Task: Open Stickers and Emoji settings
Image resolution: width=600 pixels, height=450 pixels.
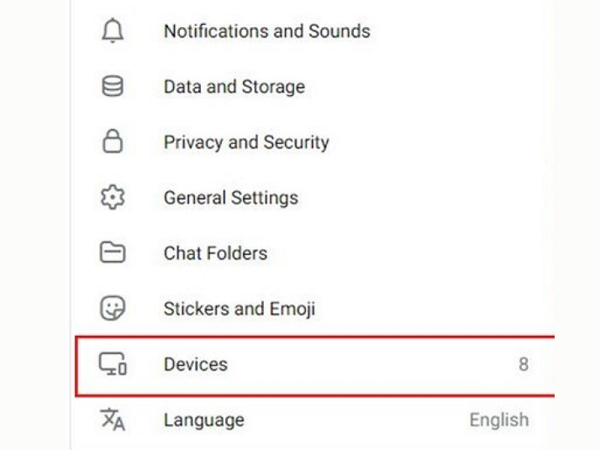Action: pos(239,309)
